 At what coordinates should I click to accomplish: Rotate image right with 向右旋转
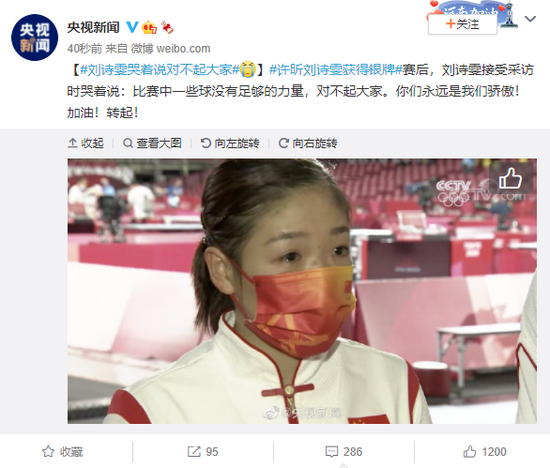coord(308,143)
